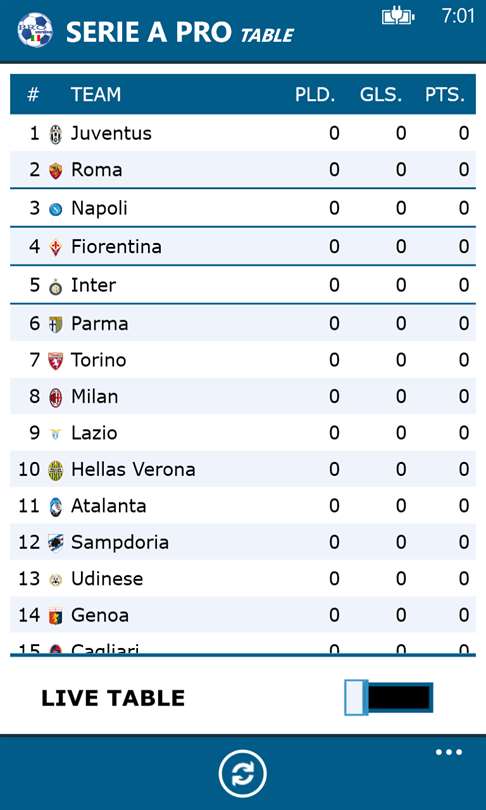Viewport: 486px width, 810px height.
Task: Select the Lazio team name
Action: [x=94, y=433]
